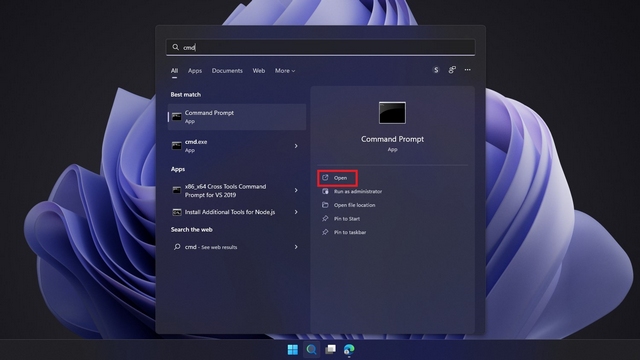640x360 pixels.
Task: Click Pin to Start
Action: click(347, 219)
